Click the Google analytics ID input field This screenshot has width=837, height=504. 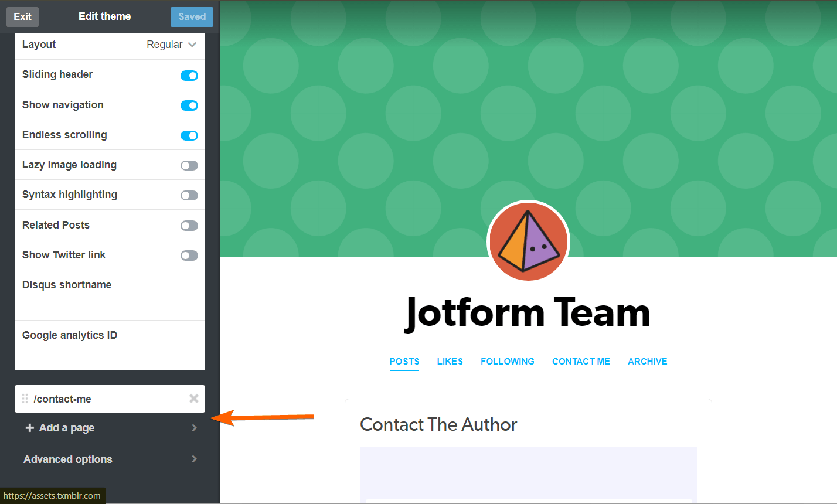[x=110, y=354]
